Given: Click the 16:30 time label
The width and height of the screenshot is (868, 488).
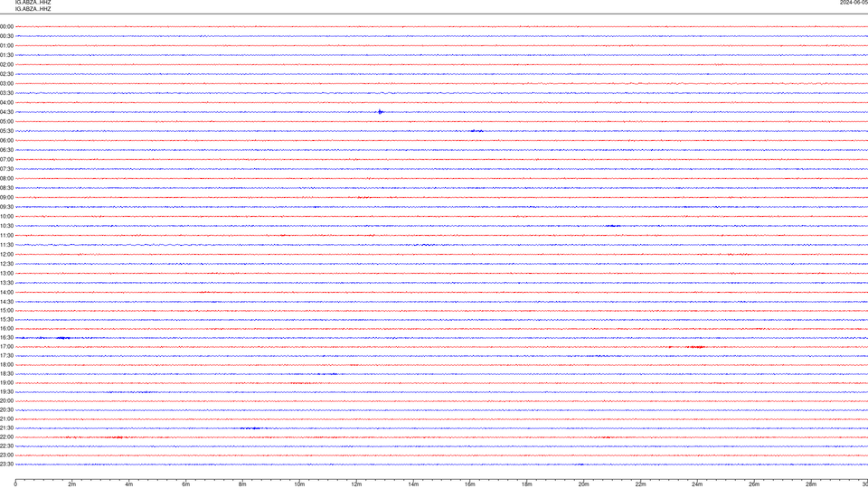Looking at the screenshot, I should tap(6, 337).
